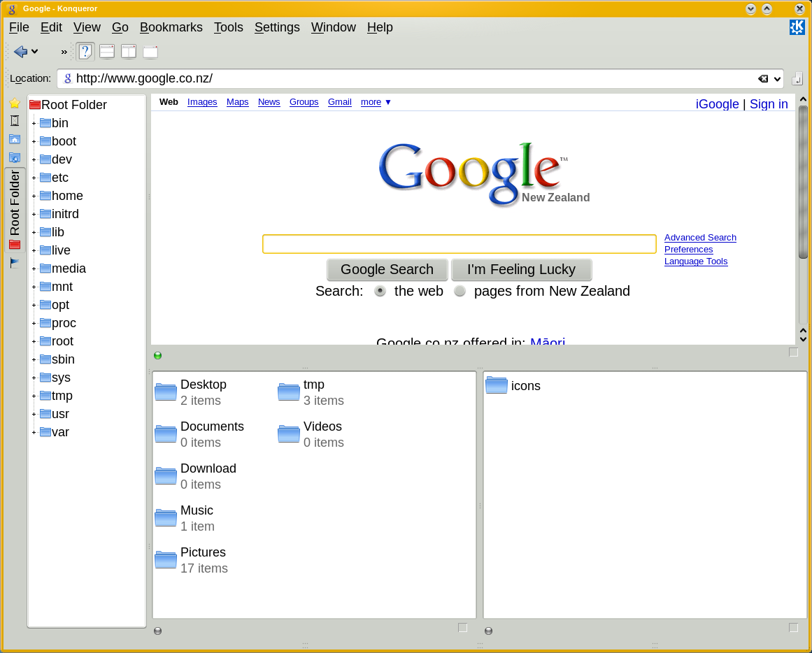Open the Edit menu
This screenshot has height=653, width=812.
click(x=51, y=27)
